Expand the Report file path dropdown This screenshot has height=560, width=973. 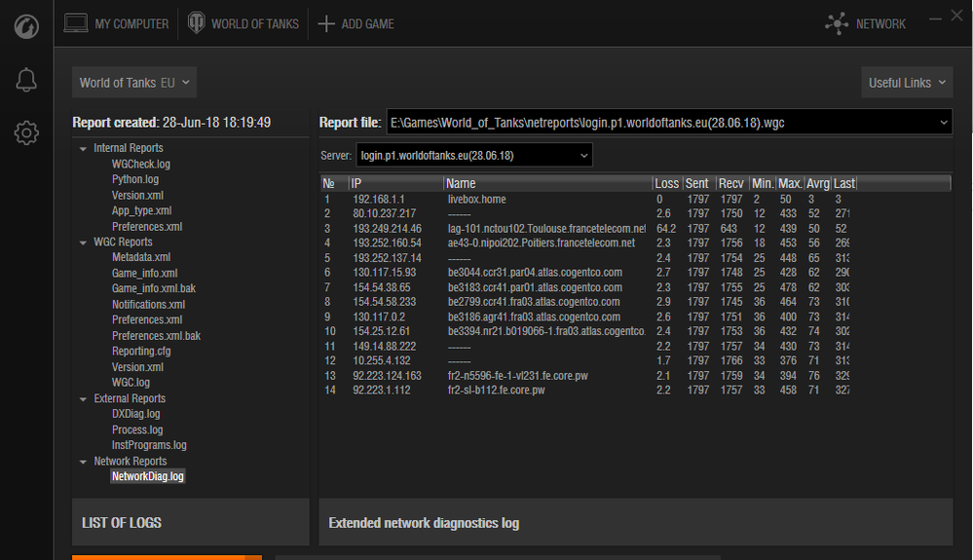pyautogui.click(x=942, y=123)
